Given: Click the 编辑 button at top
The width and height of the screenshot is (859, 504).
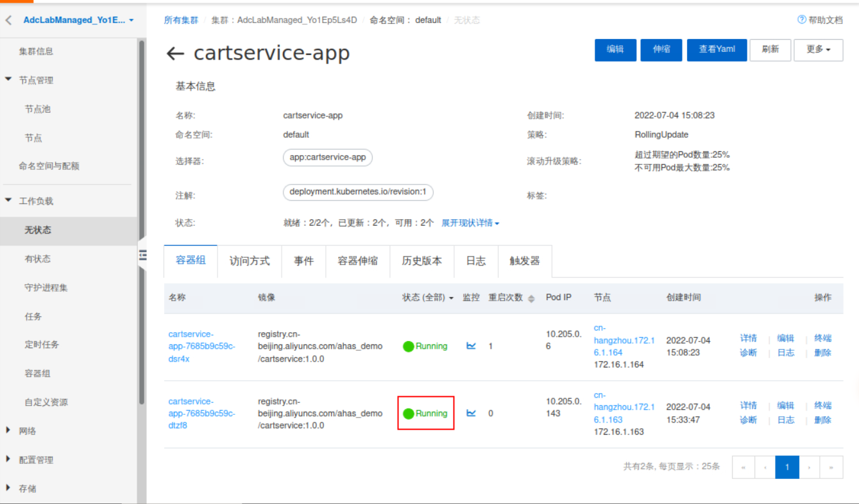Looking at the screenshot, I should click(615, 49).
